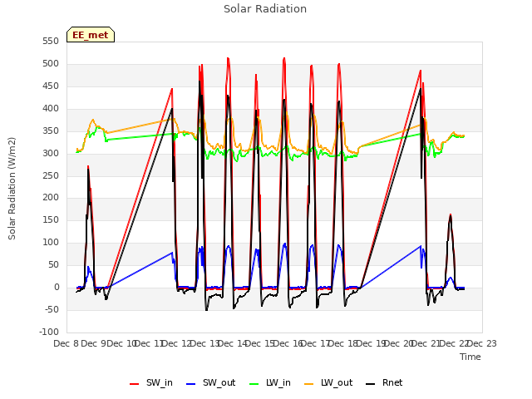This screenshot has height=399, width=532.
Task: Click the red SW_in legend swatch
Action: click(x=135, y=384)
